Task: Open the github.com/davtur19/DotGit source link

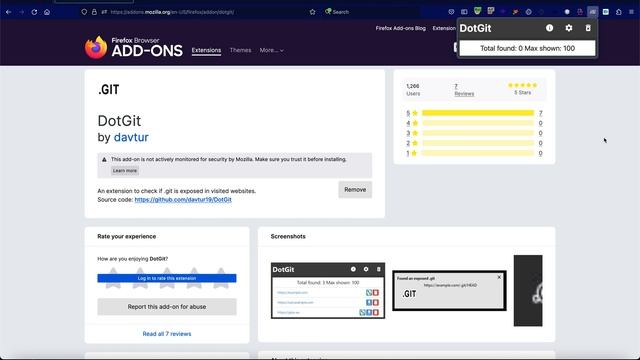Action: click(183, 200)
